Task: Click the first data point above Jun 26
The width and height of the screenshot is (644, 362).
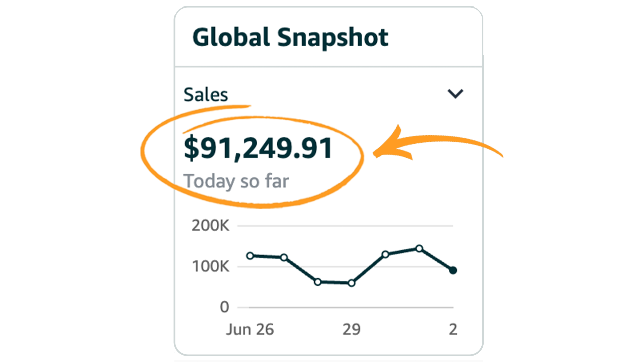Action: (x=250, y=255)
